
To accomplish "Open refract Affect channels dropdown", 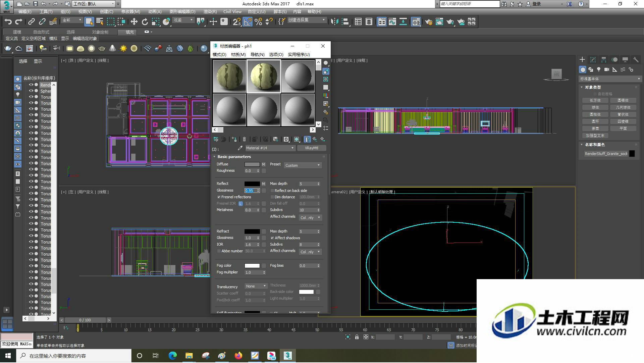I will click(x=310, y=252).
